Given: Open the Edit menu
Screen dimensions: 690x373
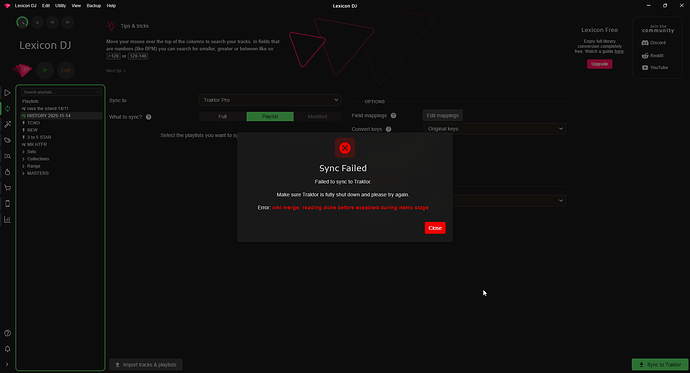Looking at the screenshot, I should [x=46, y=6].
